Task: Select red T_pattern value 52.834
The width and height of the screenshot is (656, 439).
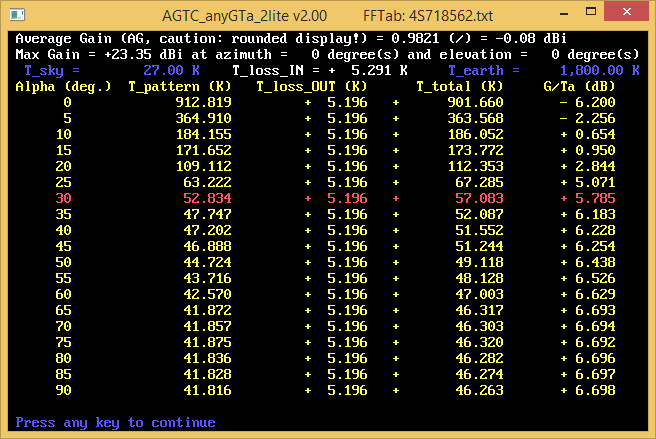Action: tap(208, 198)
